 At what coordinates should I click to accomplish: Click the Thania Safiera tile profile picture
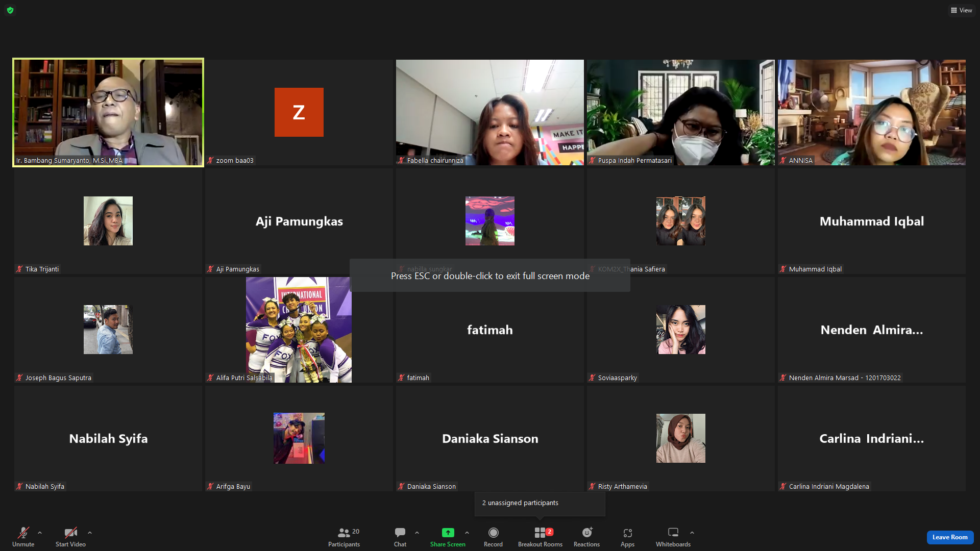click(681, 221)
